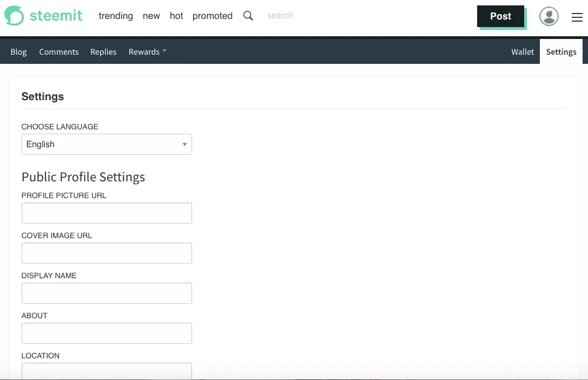588x380 pixels.
Task: Click the Cover Image URL field
Action: [107, 253]
